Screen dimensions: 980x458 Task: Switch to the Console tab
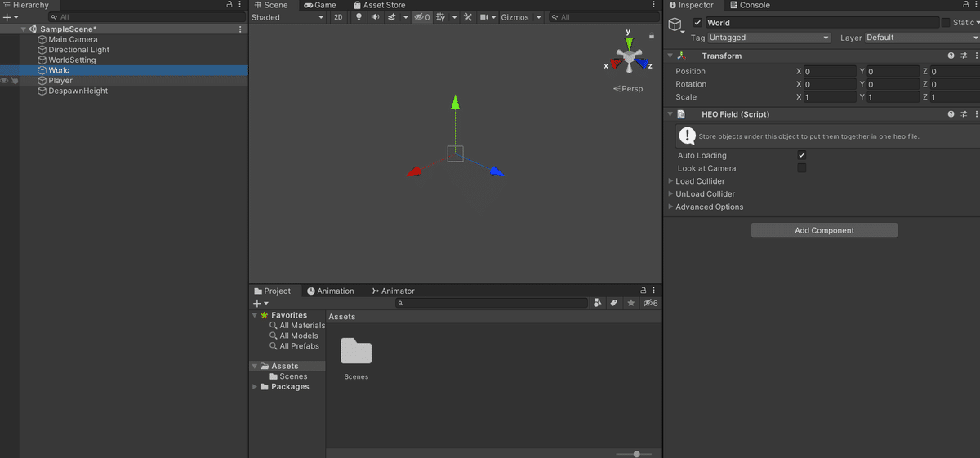pos(748,5)
